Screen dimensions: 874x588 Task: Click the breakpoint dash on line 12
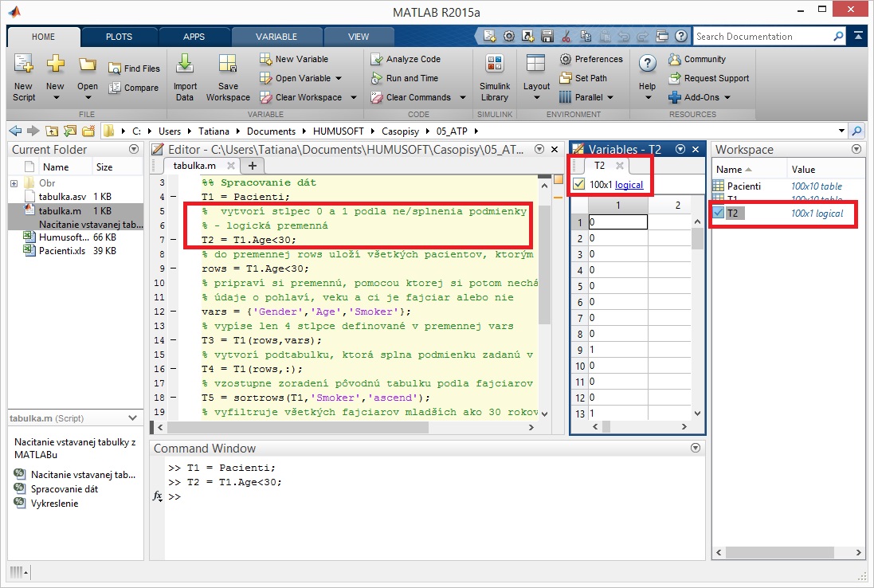coord(174,312)
